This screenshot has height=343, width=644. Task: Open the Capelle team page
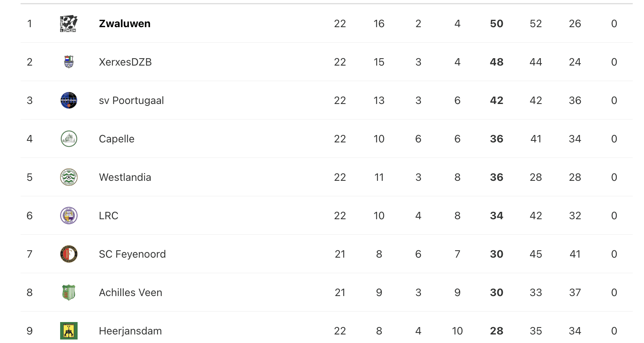[117, 139]
